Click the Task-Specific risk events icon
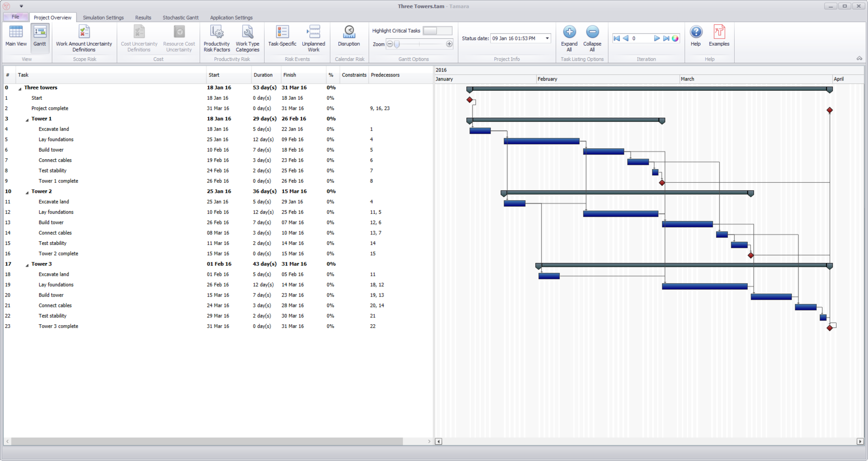This screenshot has width=868, height=461. pyautogui.click(x=282, y=37)
